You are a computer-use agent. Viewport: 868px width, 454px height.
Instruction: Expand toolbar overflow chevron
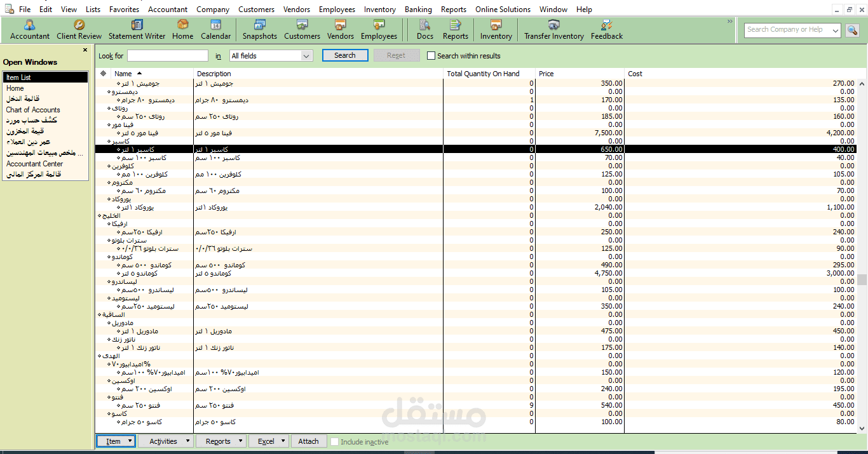pyautogui.click(x=730, y=22)
